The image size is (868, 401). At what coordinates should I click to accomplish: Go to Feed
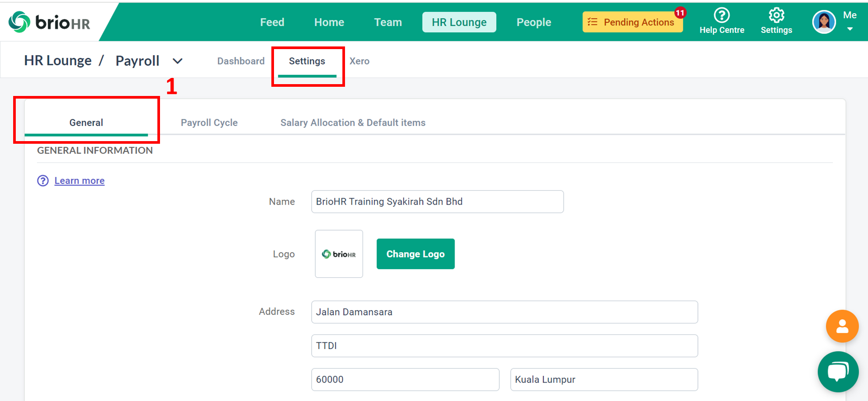(x=272, y=22)
